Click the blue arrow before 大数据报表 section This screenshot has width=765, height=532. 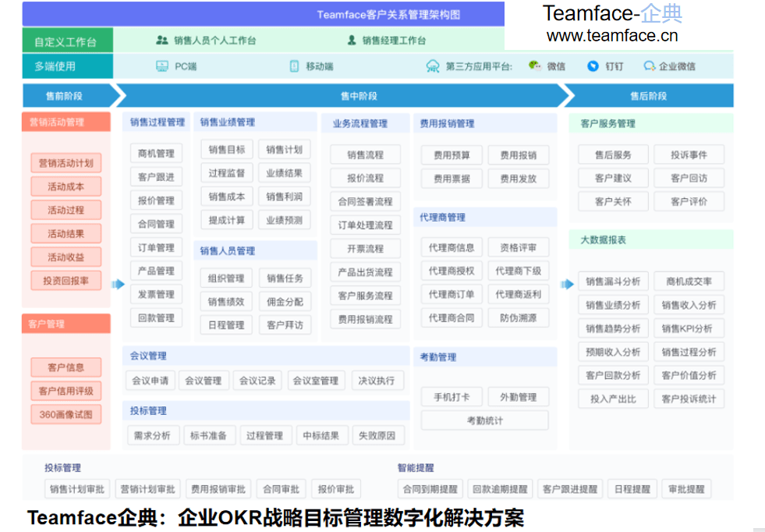click(567, 284)
